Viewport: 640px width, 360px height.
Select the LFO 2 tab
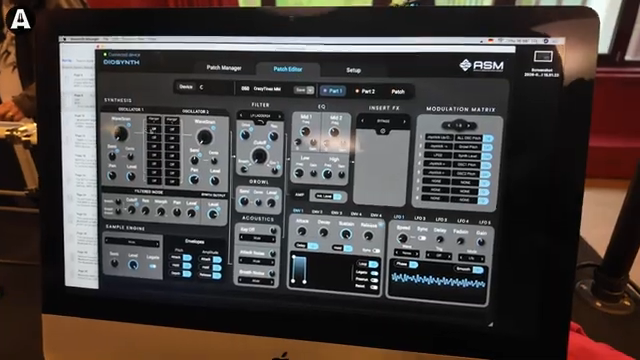(420, 218)
